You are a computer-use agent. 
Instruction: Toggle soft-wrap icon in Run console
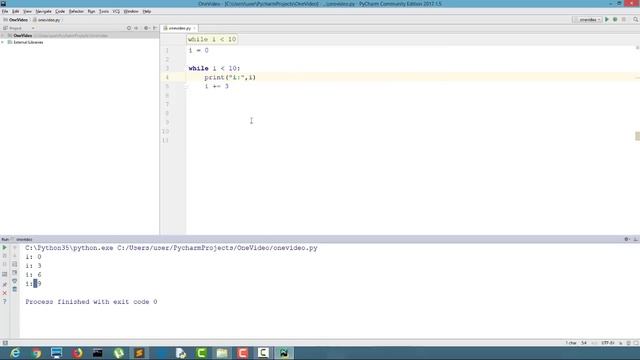(14, 264)
